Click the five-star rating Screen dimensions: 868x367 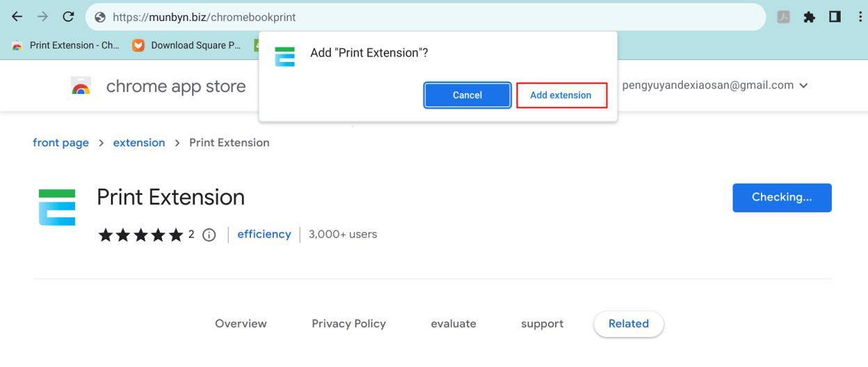[x=140, y=235]
